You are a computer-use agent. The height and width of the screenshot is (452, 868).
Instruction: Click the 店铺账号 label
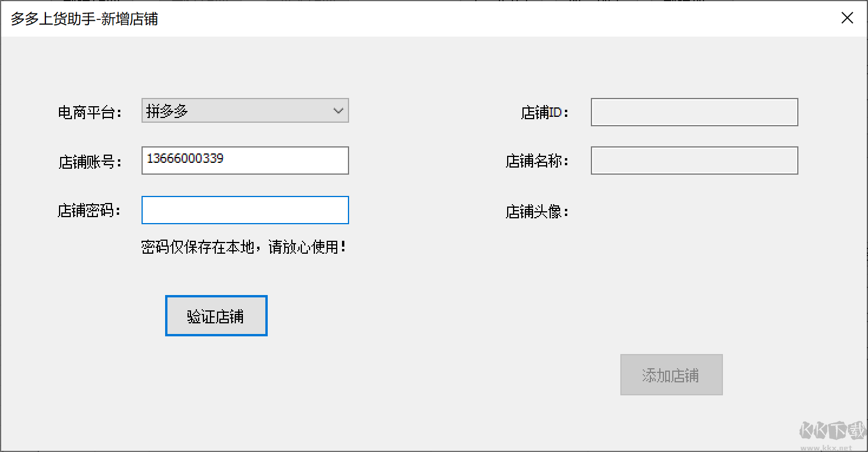coord(90,162)
